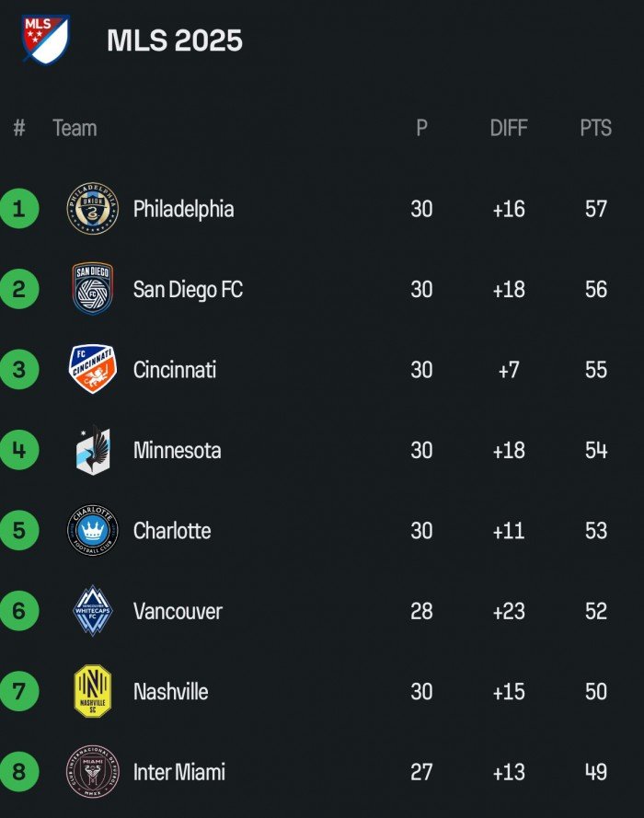This screenshot has height=818, width=644.
Task: Open the FC Cincinnati crest
Action: click(x=92, y=369)
